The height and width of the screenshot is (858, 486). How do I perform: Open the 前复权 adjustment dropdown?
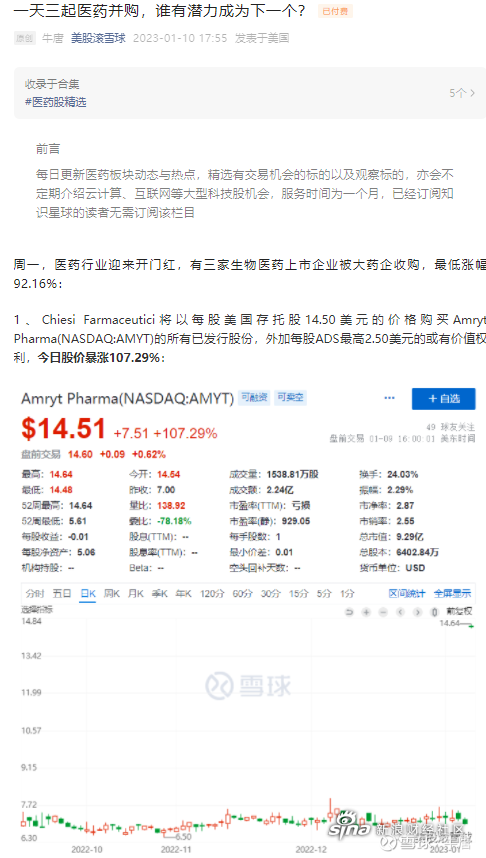coord(459,611)
